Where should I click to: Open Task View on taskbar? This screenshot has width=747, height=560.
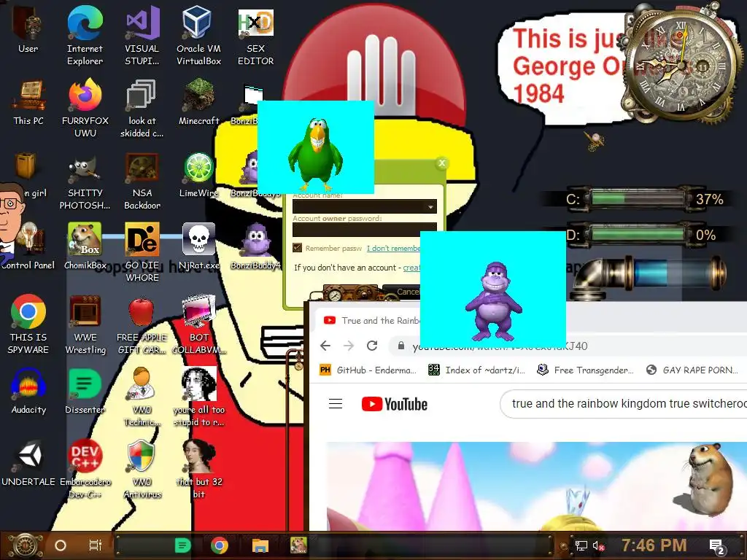[x=96, y=545]
